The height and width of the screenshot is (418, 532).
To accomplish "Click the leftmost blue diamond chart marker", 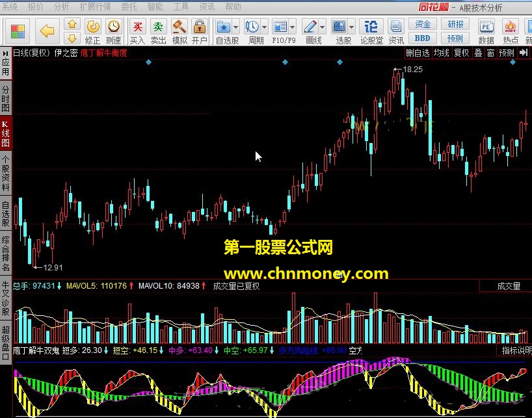I will point(148,62).
